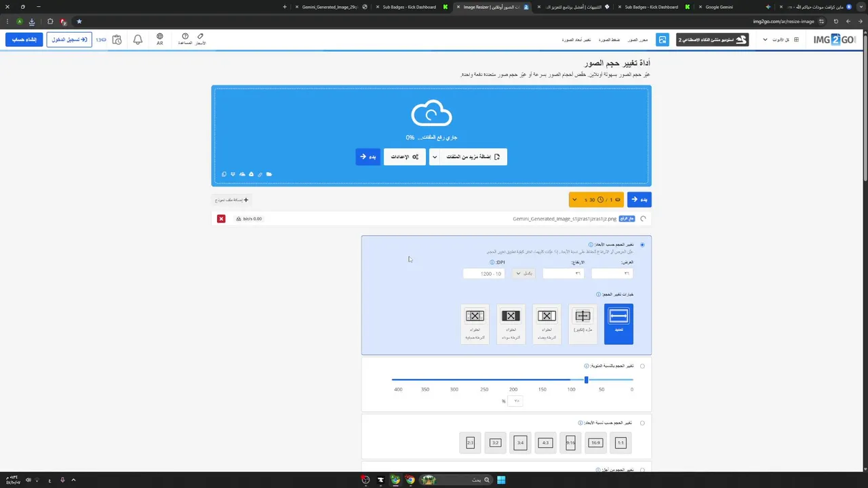The image size is (868, 488).
Task: Switch to the Google Gemini browser tab
Action: pos(733,7)
